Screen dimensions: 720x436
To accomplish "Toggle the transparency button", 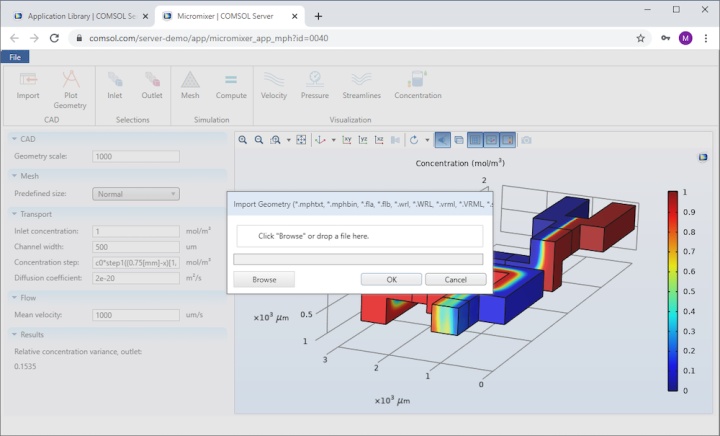I will (x=459, y=140).
